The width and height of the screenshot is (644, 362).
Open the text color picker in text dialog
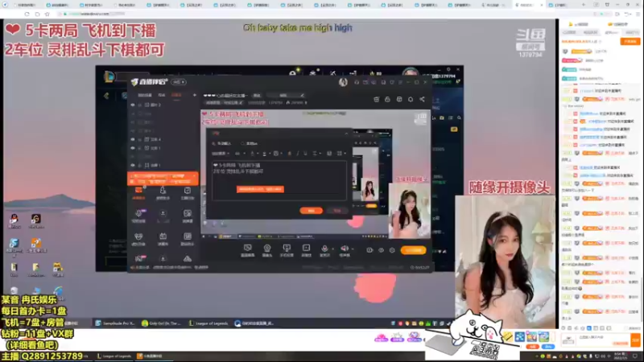[254, 154]
